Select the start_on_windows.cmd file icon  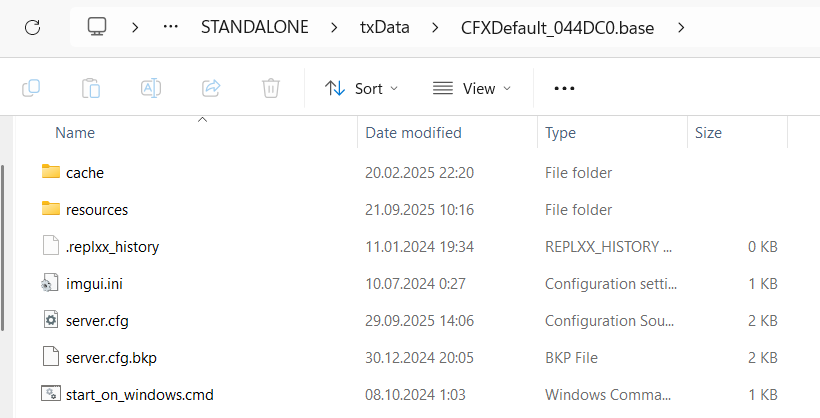click(51, 394)
